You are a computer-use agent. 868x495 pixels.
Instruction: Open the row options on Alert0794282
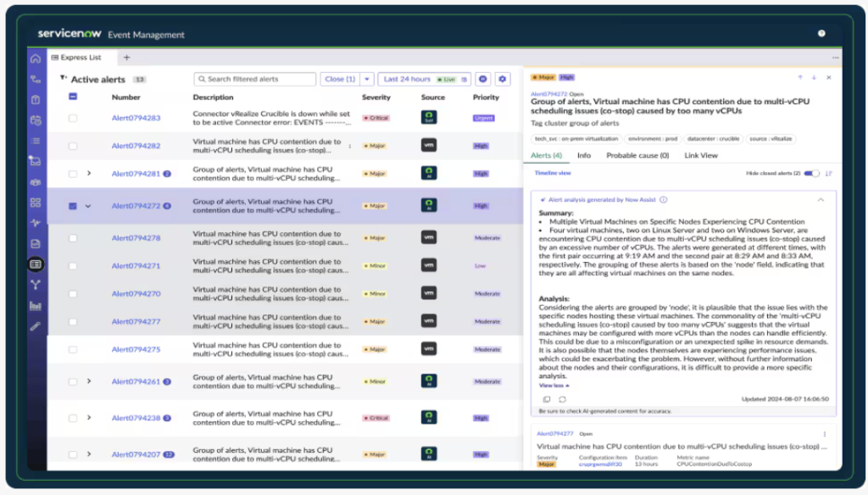tap(350, 146)
